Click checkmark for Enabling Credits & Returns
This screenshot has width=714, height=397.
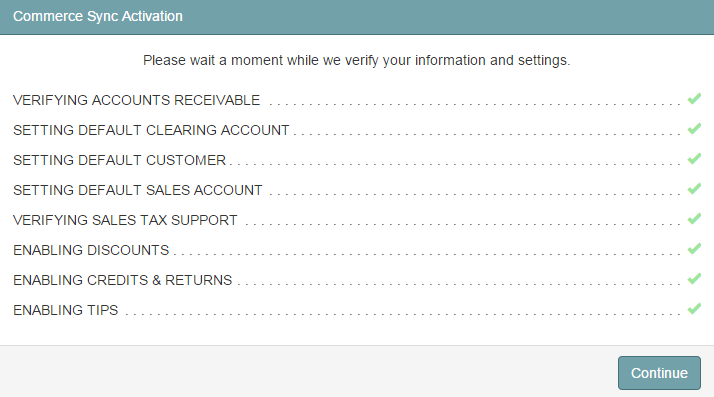click(x=694, y=279)
